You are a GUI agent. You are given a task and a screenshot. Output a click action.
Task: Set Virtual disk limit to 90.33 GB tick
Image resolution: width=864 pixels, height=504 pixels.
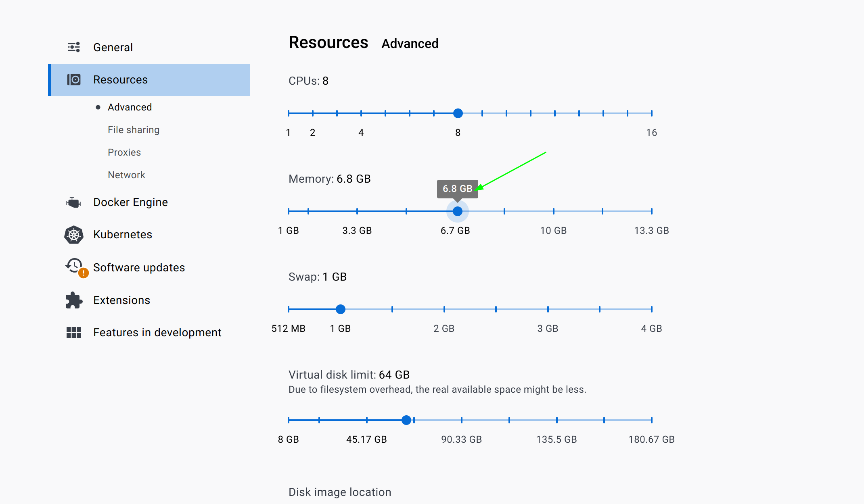click(x=461, y=420)
